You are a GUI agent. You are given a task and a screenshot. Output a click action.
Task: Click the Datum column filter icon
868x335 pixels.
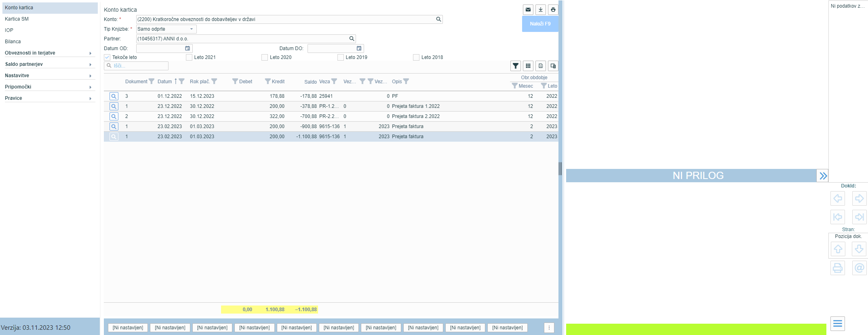(182, 81)
